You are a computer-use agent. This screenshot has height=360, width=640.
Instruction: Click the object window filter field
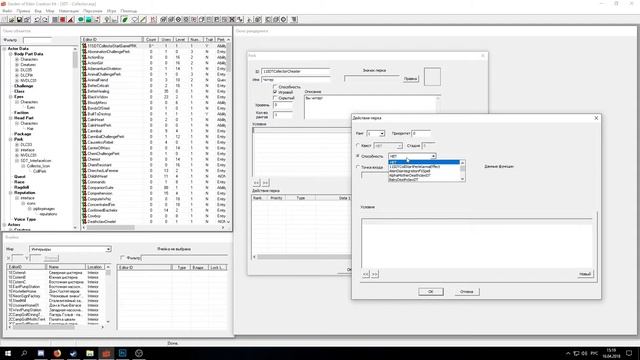coord(38,40)
